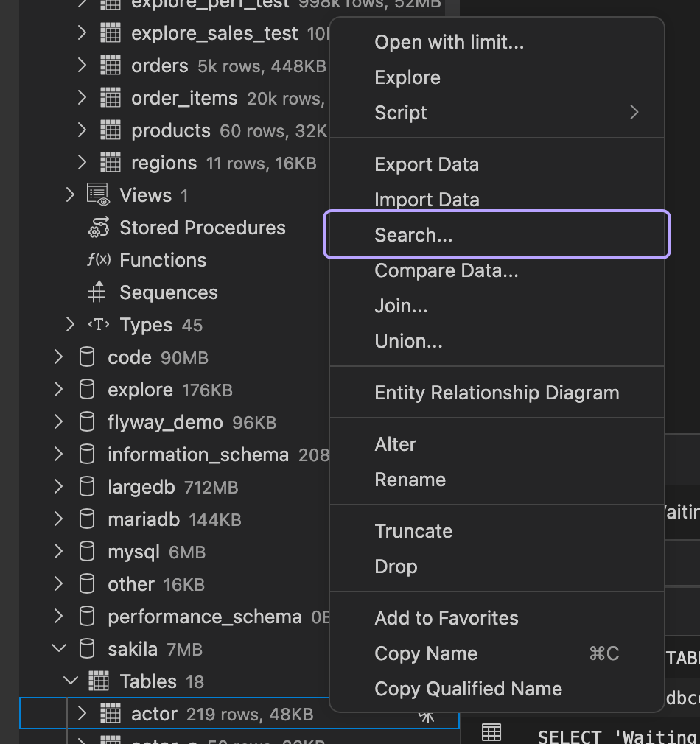This screenshot has height=744, width=700.
Task: Click the performance_schema database icon
Action: (86, 617)
